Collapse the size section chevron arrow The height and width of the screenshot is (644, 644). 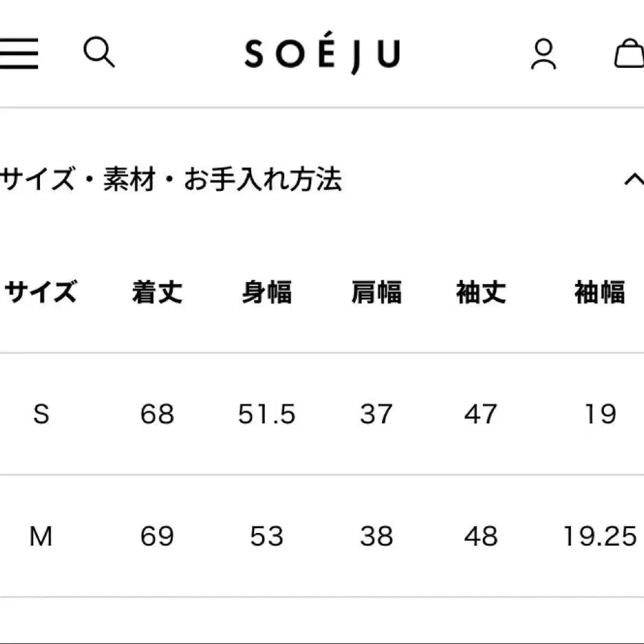click(x=633, y=179)
